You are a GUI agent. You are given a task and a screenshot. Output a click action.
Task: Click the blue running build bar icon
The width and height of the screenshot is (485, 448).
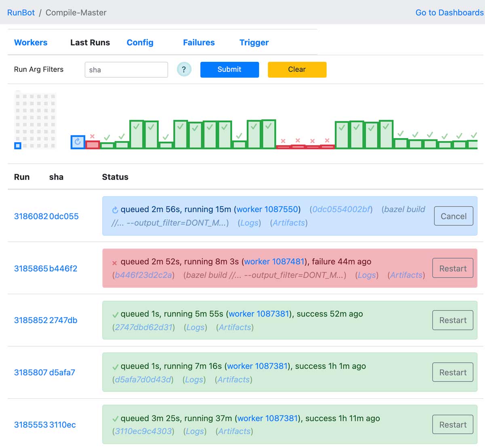(78, 142)
